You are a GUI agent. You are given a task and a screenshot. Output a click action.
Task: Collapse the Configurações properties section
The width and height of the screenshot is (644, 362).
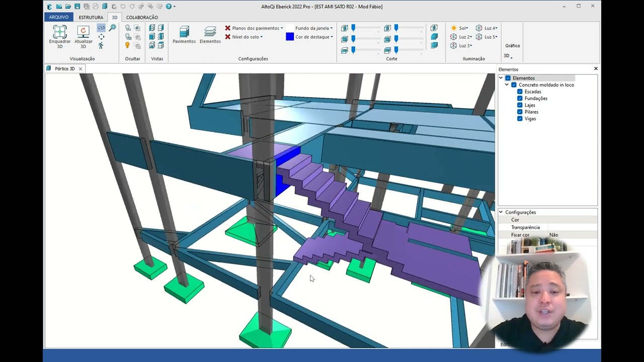[501, 212]
